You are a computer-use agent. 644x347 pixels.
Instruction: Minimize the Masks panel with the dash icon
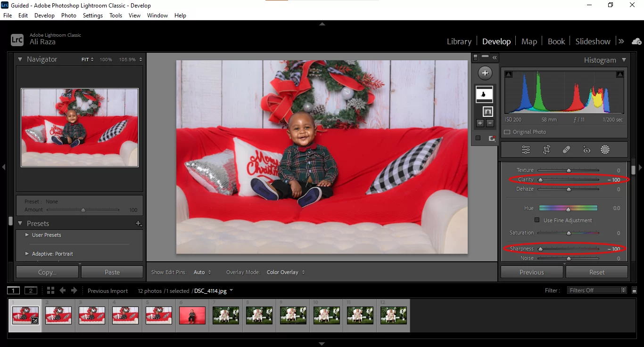click(485, 56)
